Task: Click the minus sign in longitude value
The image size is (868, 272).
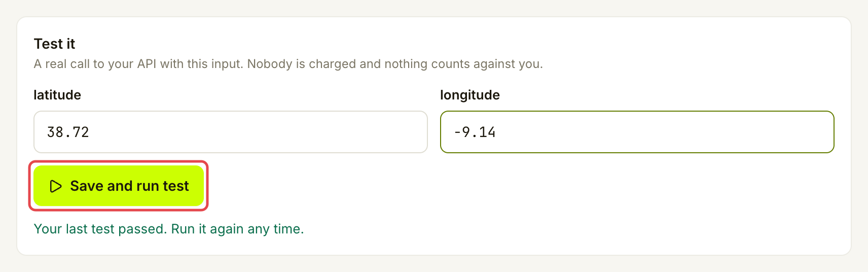Action: (x=458, y=132)
